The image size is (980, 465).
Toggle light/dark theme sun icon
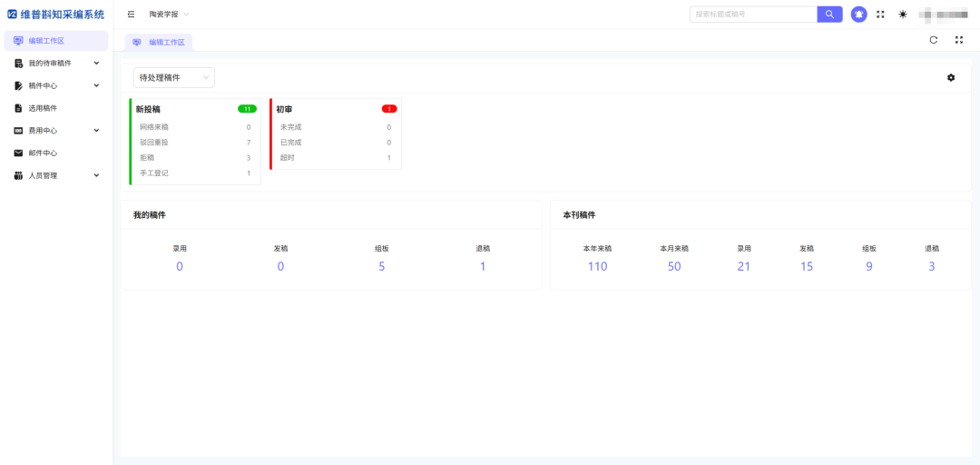click(903, 14)
